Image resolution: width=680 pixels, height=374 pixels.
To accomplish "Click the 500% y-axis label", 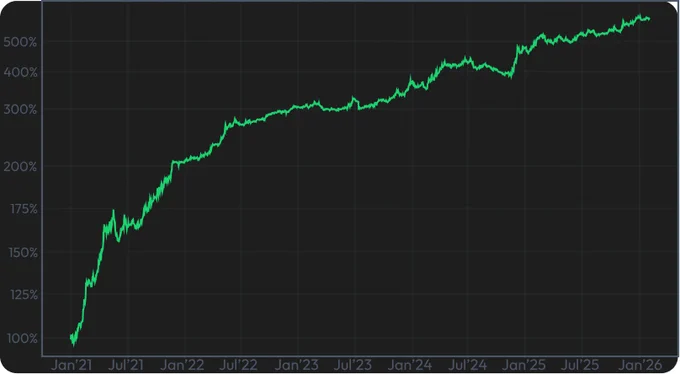I will point(20,42).
